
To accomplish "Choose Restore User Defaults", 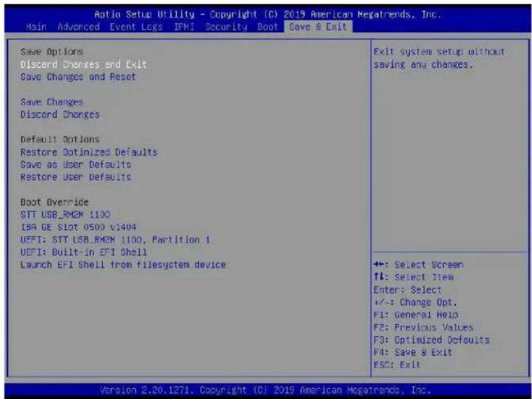I will coord(76,177).
